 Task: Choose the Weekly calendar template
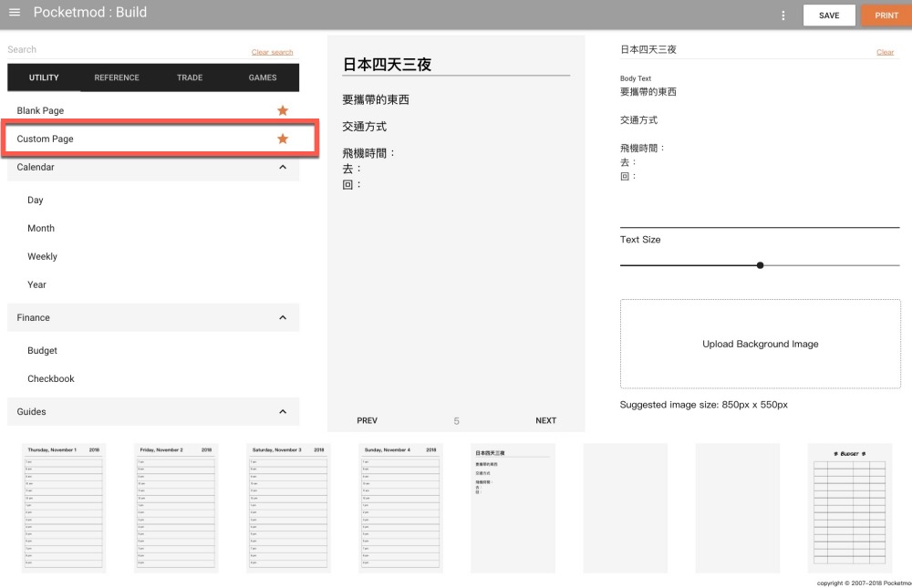[x=42, y=256]
